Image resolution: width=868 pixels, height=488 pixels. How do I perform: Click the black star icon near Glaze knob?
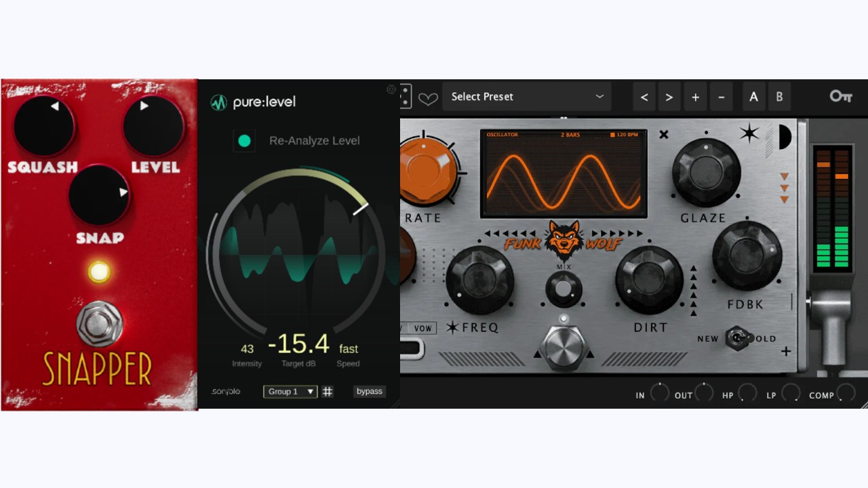749,134
